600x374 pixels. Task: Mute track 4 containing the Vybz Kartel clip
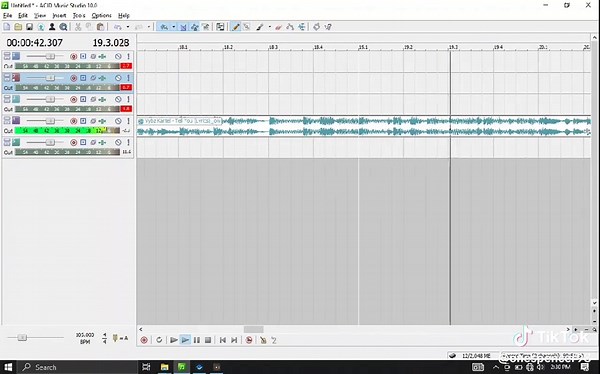pos(118,121)
